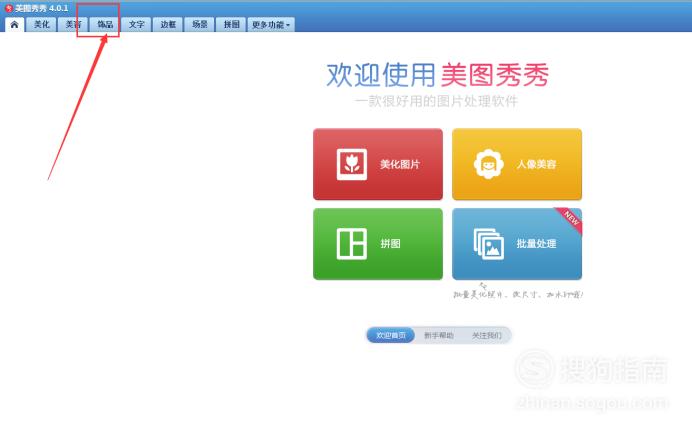Select the 场景 tab

click(x=199, y=25)
